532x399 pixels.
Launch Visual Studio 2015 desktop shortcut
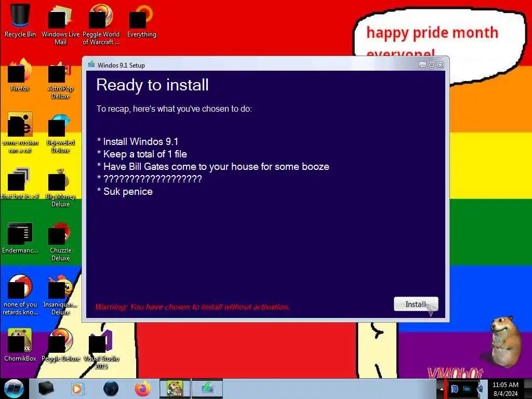click(x=101, y=349)
